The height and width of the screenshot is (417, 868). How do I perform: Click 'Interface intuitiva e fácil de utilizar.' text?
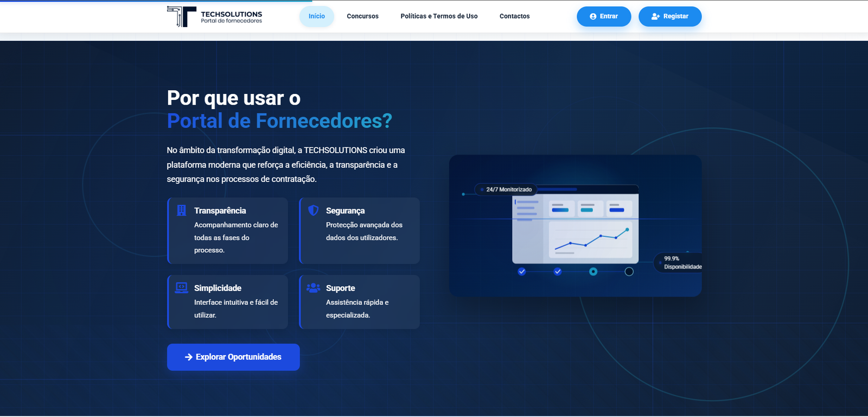click(236, 309)
